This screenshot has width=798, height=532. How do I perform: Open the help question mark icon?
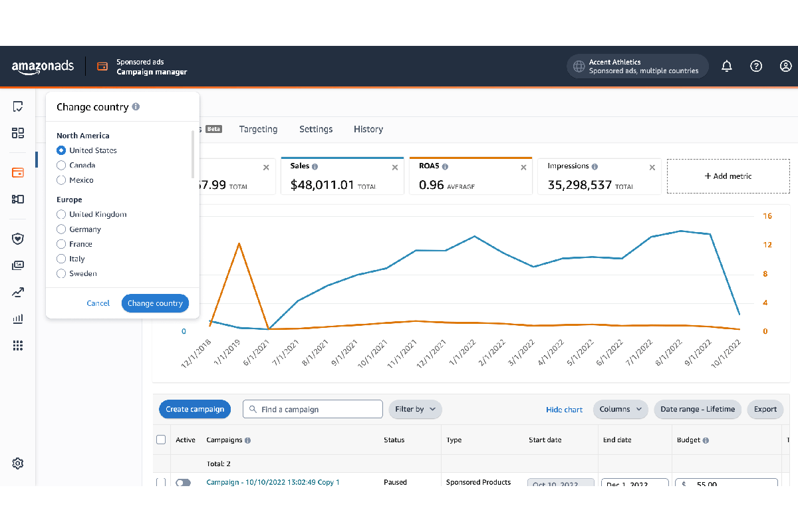click(x=756, y=66)
